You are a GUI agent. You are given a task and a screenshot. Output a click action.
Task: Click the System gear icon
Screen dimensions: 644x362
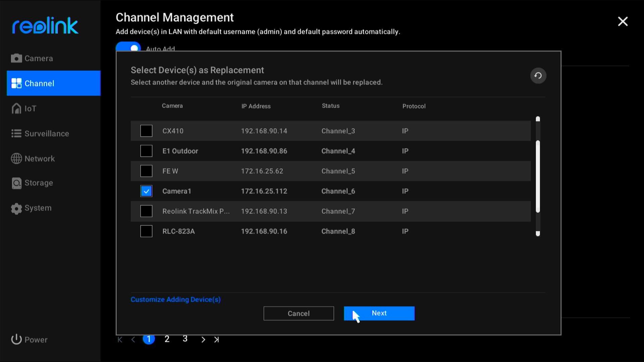tap(16, 208)
